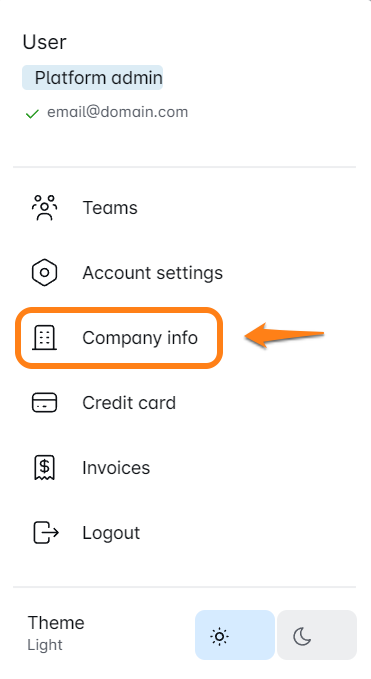This screenshot has height=679, width=371.
Task: Click the sun icon for light theme
Action: tap(219, 637)
